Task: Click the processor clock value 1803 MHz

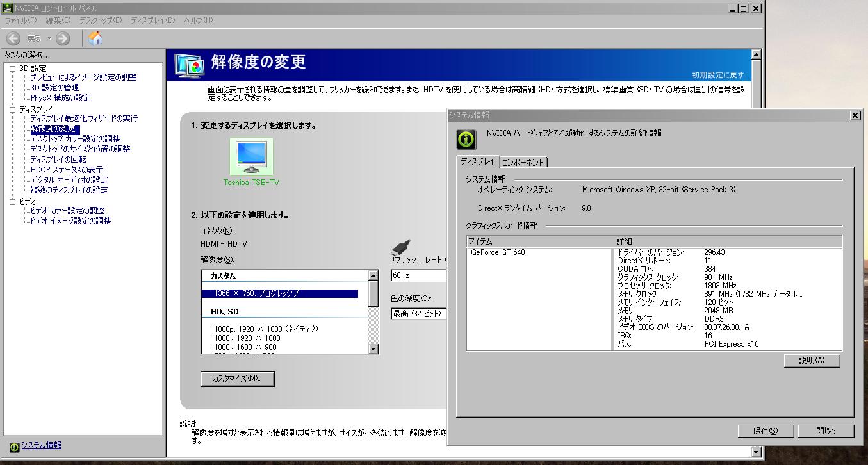Action: [720, 286]
